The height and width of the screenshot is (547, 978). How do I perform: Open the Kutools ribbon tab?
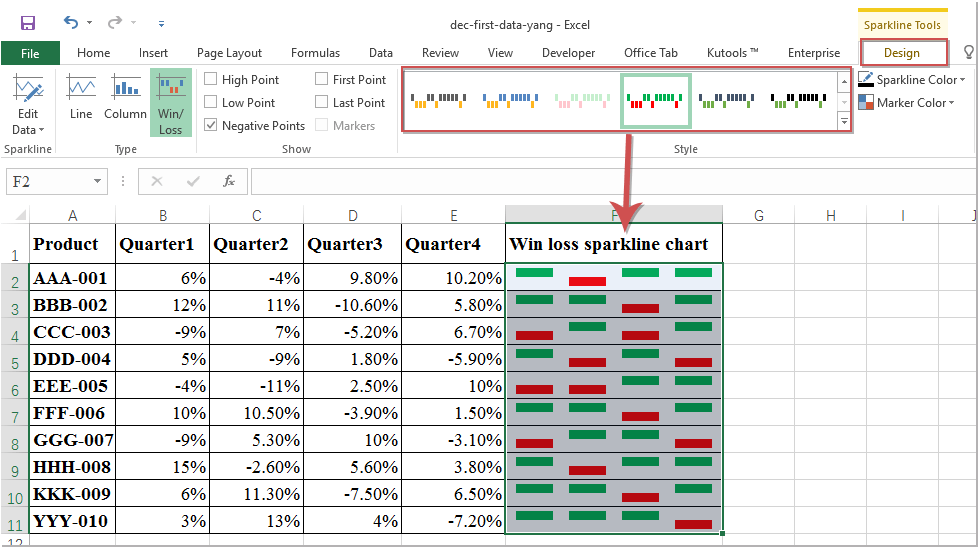click(x=732, y=53)
